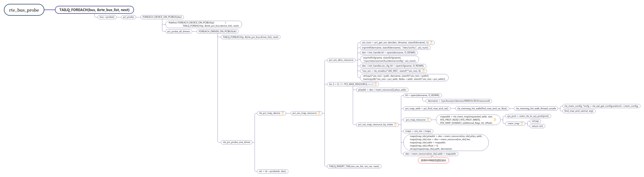
Task: Select pci_map_addr = pci_find_max_end_va(); node
Action: pyautogui.click(x=427, y=109)
